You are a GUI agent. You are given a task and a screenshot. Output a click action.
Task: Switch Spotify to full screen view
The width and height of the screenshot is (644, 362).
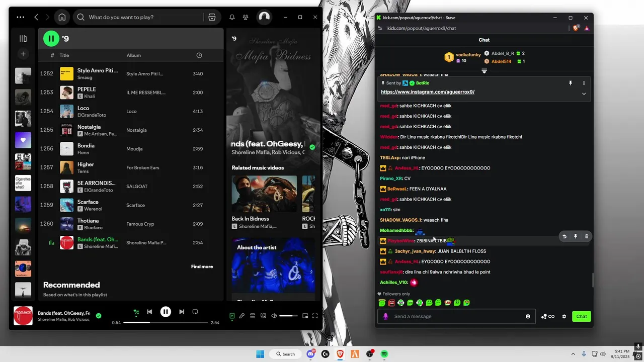pos(315,316)
